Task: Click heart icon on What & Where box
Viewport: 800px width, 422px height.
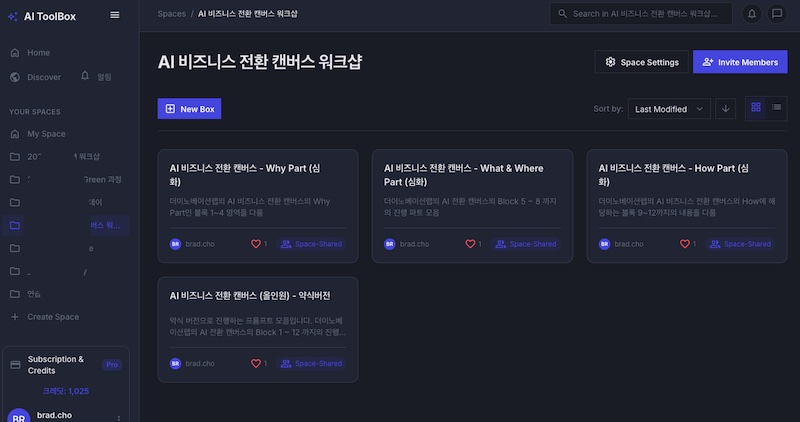Action: (470, 243)
